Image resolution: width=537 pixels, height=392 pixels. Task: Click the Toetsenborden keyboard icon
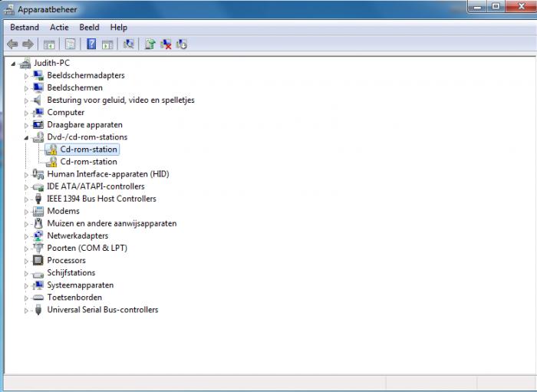[x=38, y=298]
